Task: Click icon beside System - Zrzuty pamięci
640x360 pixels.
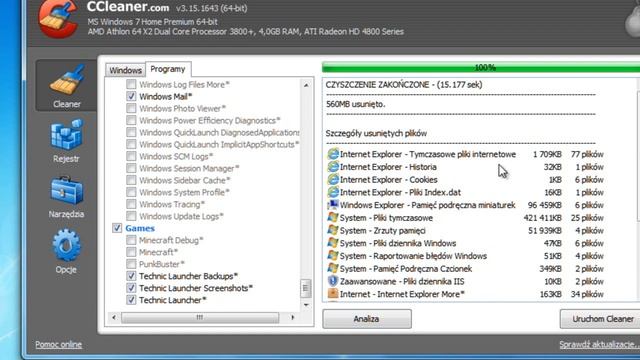Action: click(333, 230)
